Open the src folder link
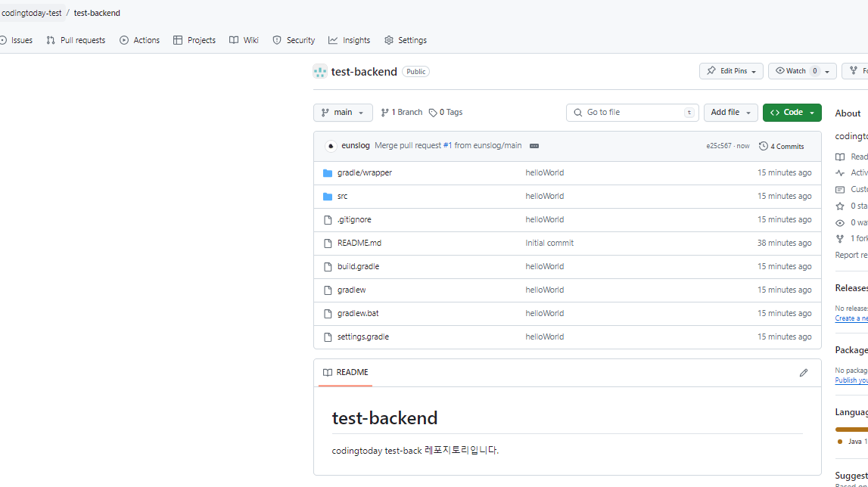The width and height of the screenshot is (868, 487). (x=343, y=196)
